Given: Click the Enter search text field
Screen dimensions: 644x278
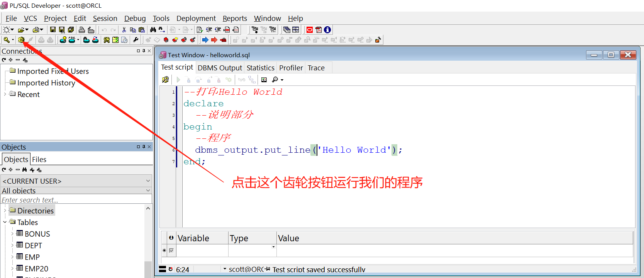Looking at the screenshot, I should [x=76, y=200].
